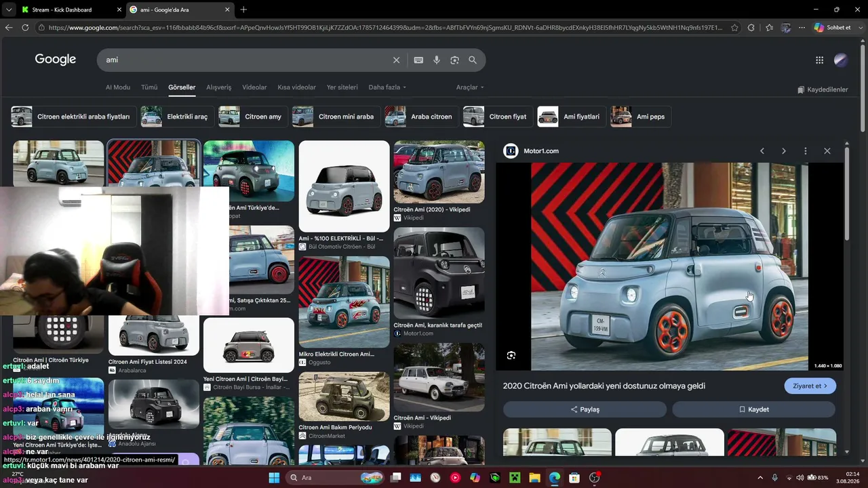Screen dimensions: 868x488
Task: Open Ami - %100 ELEKTRİKLİ image result
Action: 344,186
